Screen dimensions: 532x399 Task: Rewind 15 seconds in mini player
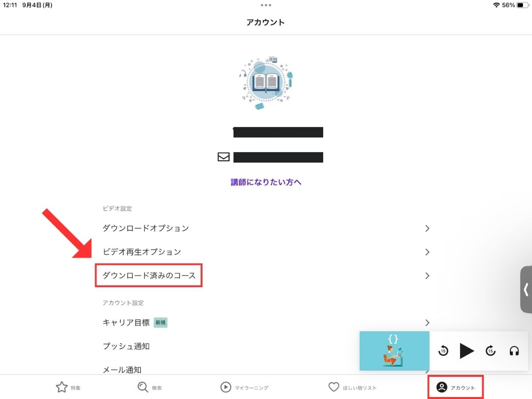(x=443, y=351)
